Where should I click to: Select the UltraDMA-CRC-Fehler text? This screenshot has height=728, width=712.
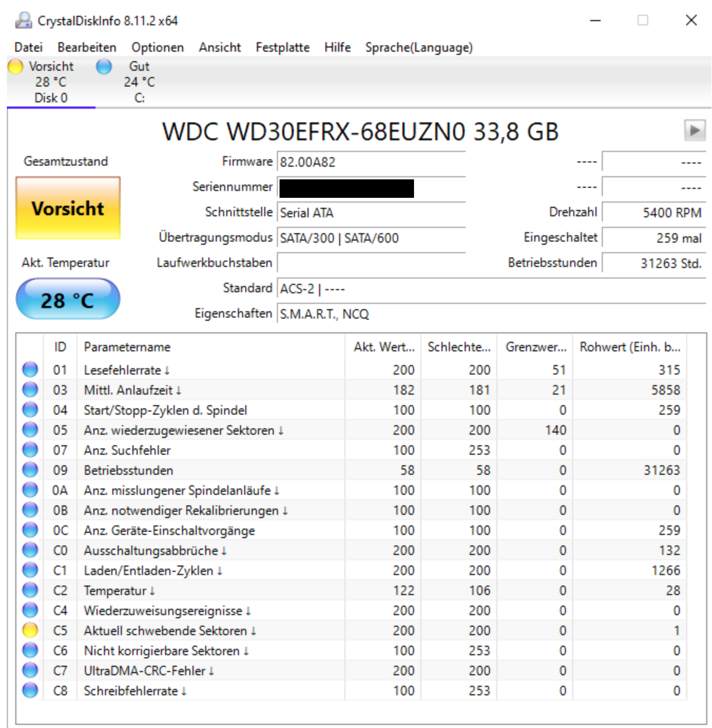(149, 671)
